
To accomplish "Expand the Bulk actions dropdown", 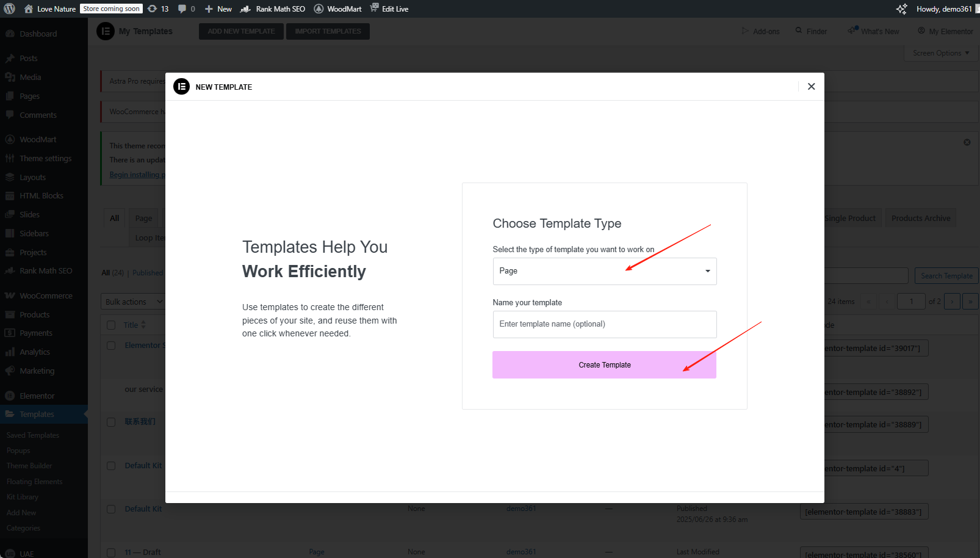I will coord(133,302).
